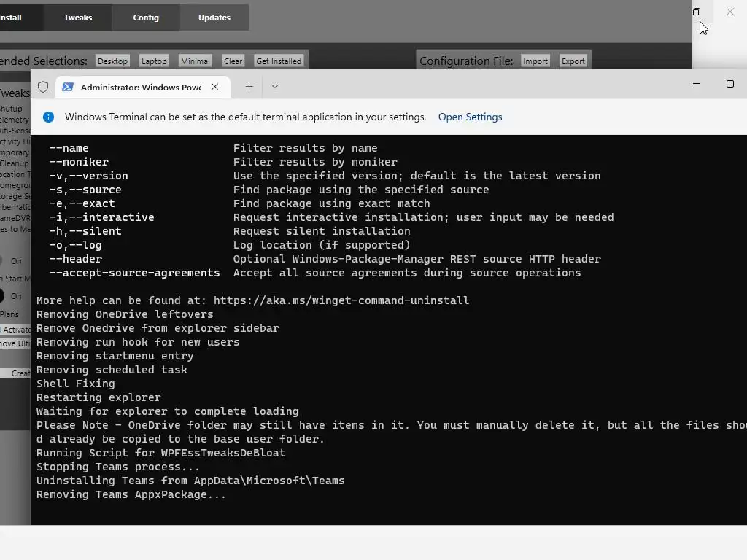Click the aka.ms/winget-command-uninstall URL in terminal

341,300
